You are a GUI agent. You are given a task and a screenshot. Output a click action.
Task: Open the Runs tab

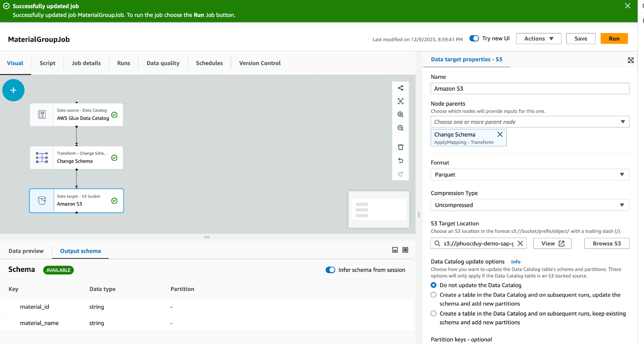(124, 63)
